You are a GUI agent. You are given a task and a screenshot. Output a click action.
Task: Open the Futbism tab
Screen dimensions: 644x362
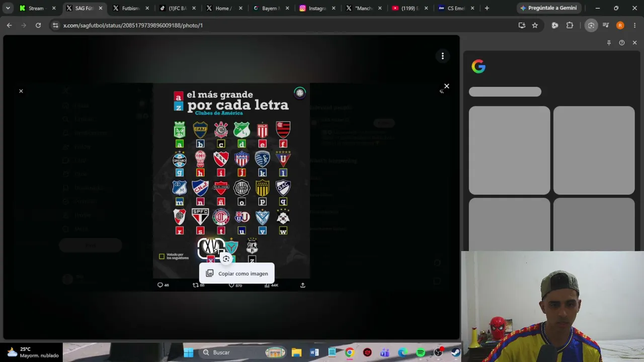130,8
